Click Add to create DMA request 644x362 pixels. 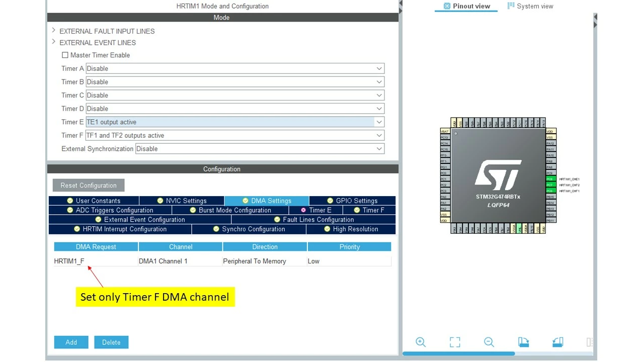[71, 342]
